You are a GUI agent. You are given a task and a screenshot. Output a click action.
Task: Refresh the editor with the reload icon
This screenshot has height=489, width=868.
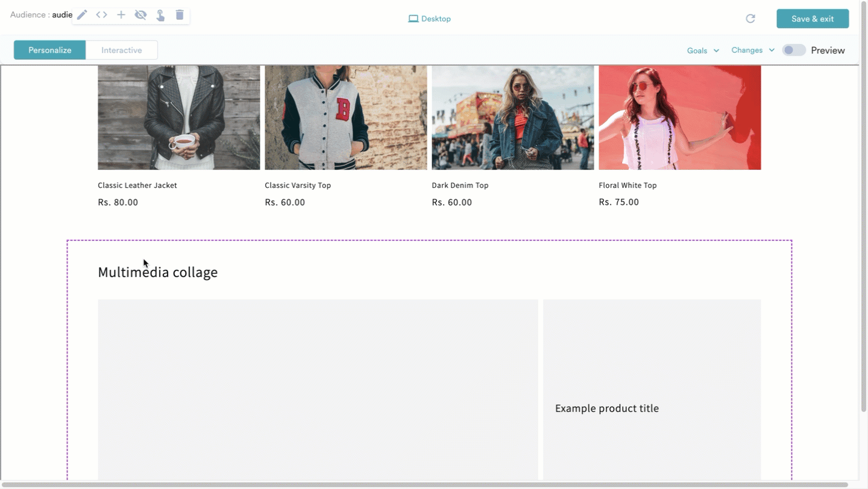click(x=750, y=19)
